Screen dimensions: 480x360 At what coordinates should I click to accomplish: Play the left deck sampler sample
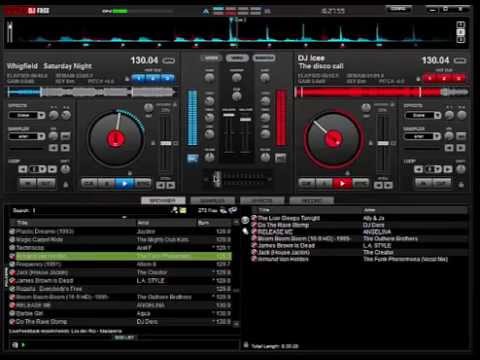(65, 148)
